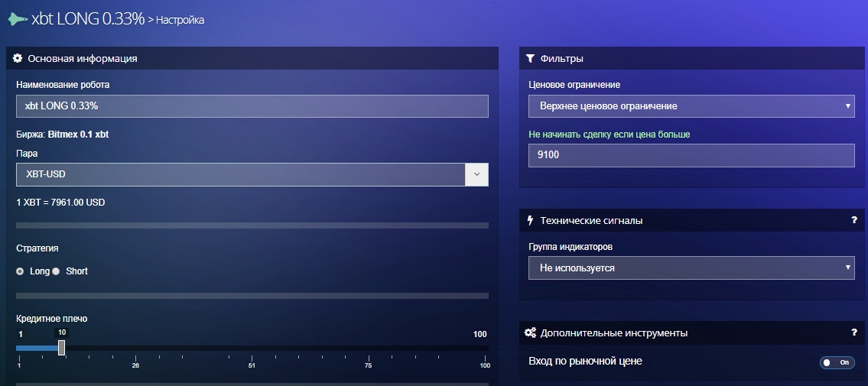The width and height of the screenshot is (868, 386).
Task: Click the Технические сигналы header text
Action: pyautogui.click(x=591, y=221)
